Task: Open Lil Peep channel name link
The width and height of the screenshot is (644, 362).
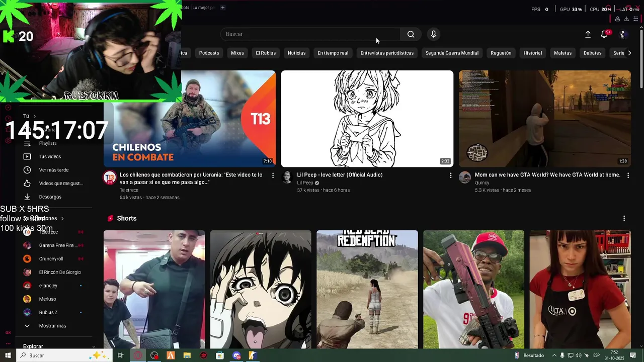Action: 305,183
